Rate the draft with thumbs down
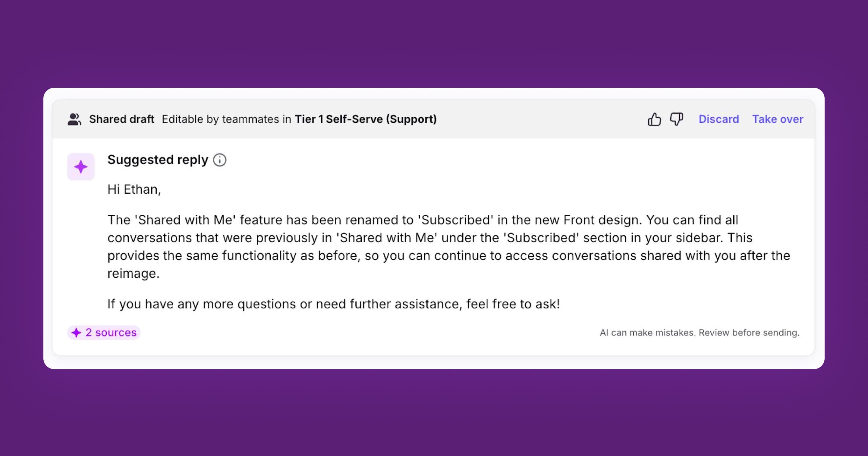 676,119
